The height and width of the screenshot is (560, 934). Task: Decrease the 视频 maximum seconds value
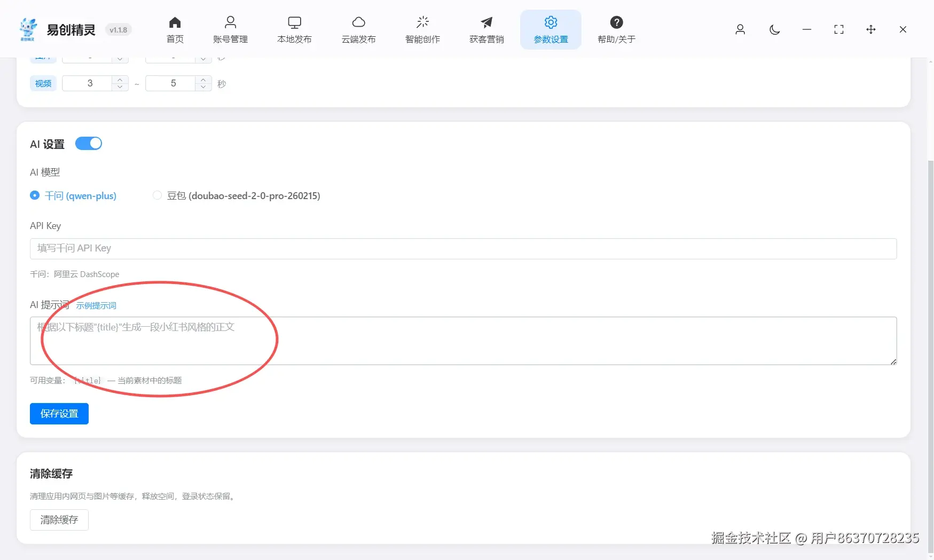[x=203, y=87]
